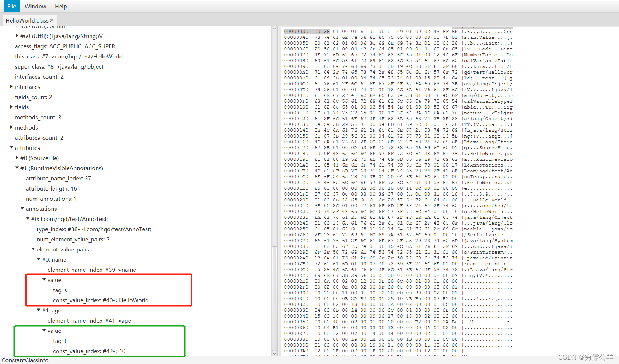Open the Help menu
This screenshot has height=364, width=619.
[61, 6]
